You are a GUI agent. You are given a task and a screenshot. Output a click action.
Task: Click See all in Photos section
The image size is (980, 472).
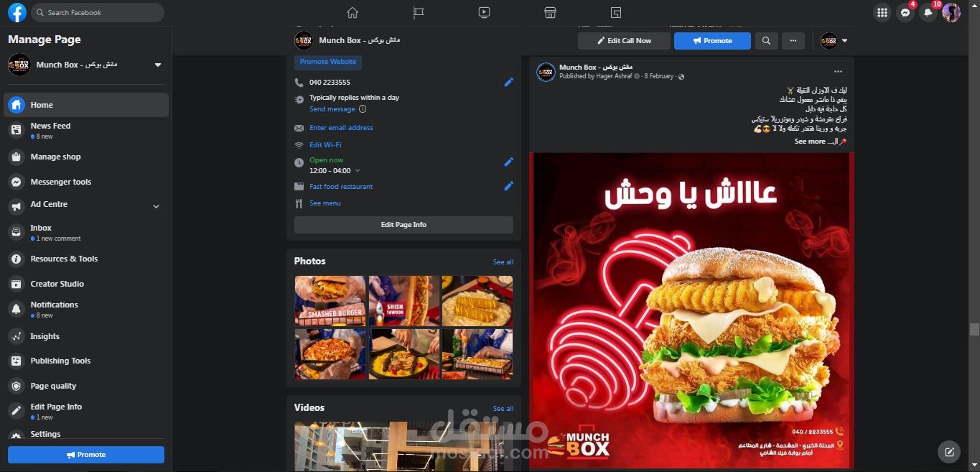click(503, 262)
